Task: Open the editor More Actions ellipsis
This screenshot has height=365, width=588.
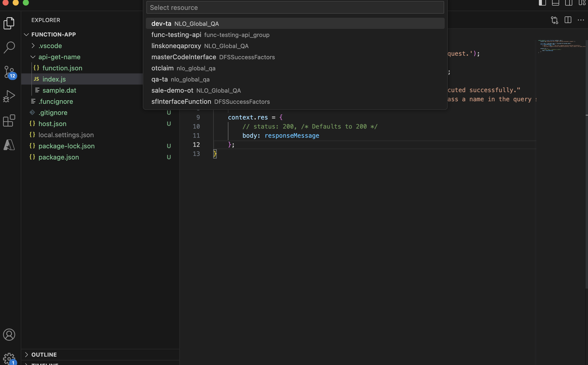Action: 581,20
